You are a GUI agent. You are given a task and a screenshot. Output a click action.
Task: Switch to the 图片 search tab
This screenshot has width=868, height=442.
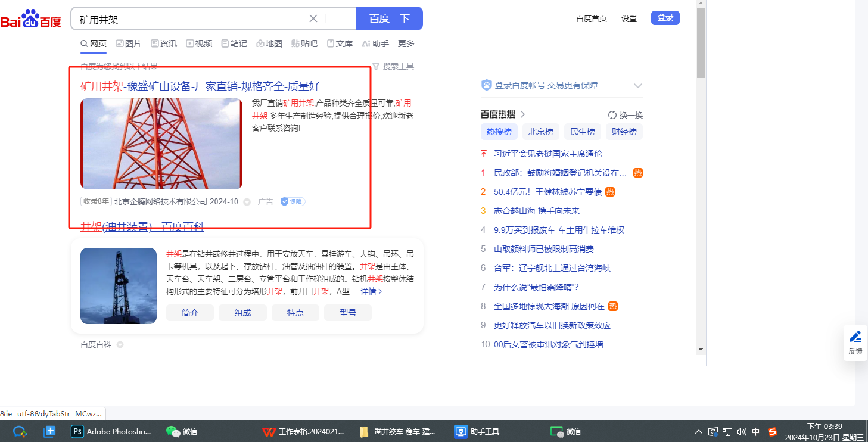point(129,43)
